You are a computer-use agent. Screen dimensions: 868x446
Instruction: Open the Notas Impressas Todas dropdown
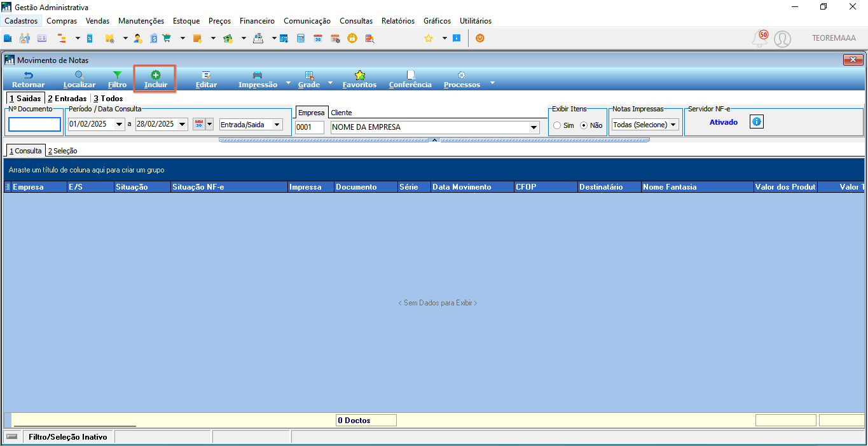coord(645,125)
